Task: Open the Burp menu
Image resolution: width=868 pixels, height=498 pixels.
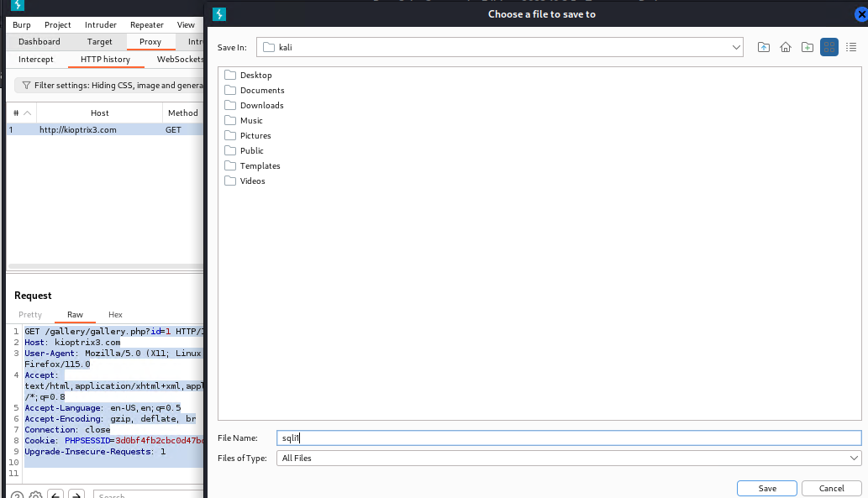Action: click(x=22, y=25)
